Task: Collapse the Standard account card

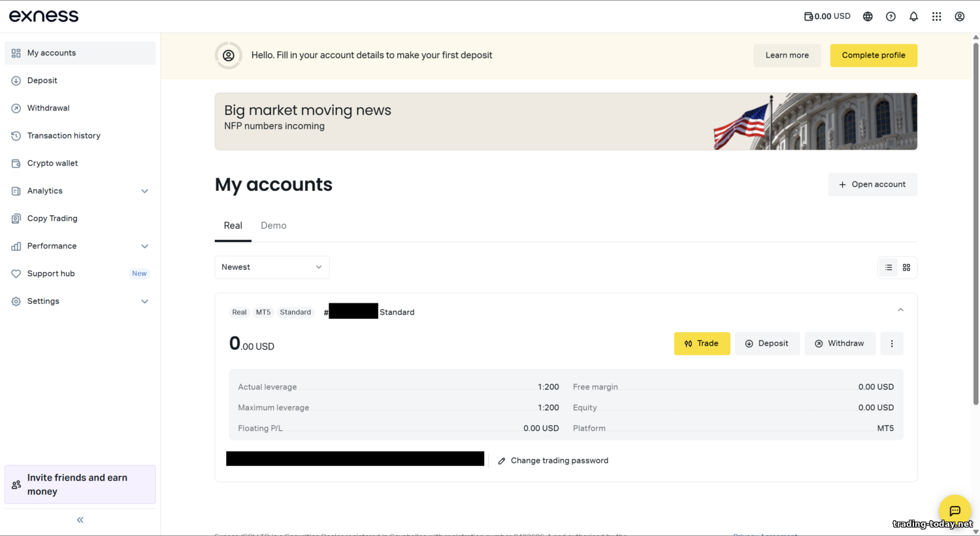Action: 900,310
